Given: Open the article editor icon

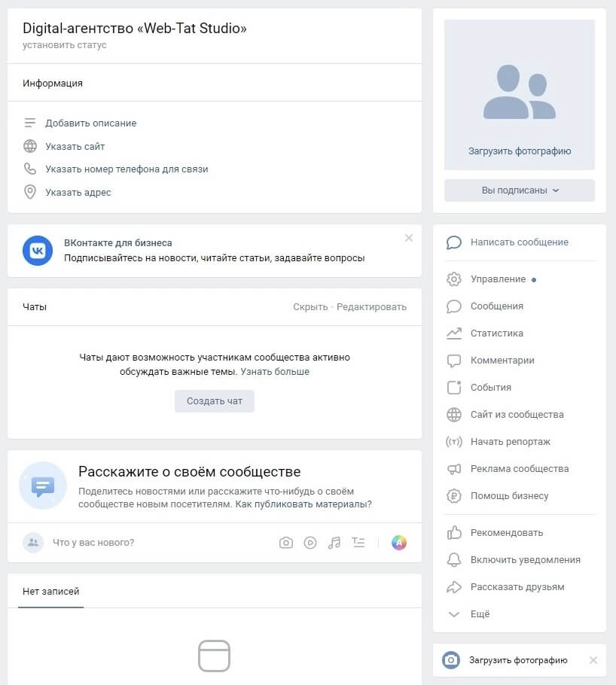Looking at the screenshot, I should [x=358, y=543].
